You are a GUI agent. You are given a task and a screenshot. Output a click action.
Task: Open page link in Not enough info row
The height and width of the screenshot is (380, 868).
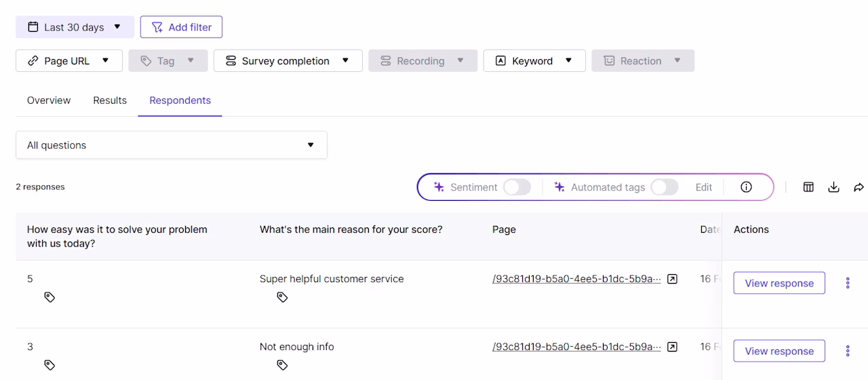576,347
